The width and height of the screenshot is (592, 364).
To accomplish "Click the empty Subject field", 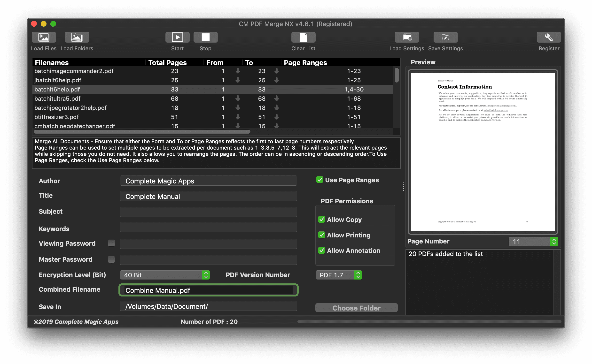I will point(208,212).
